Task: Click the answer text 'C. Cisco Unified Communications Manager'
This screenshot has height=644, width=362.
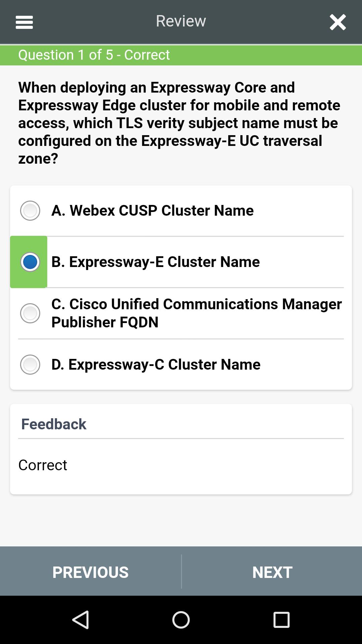Action: click(197, 304)
